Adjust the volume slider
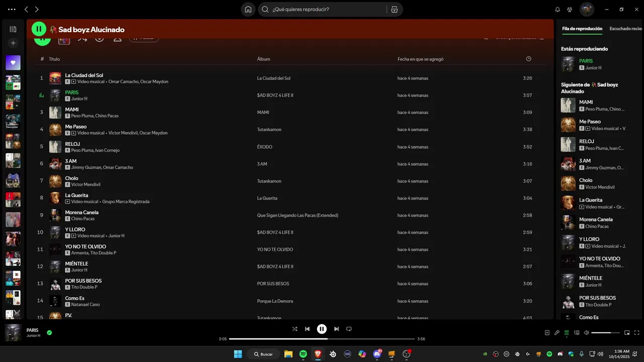The width and height of the screenshot is (644, 362). pos(605,332)
